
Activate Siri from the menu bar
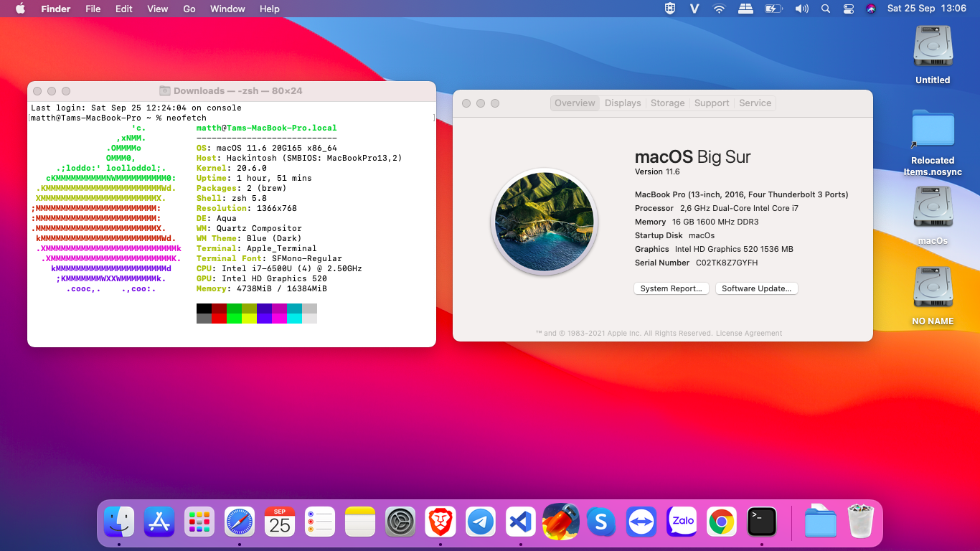[x=871, y=9]
